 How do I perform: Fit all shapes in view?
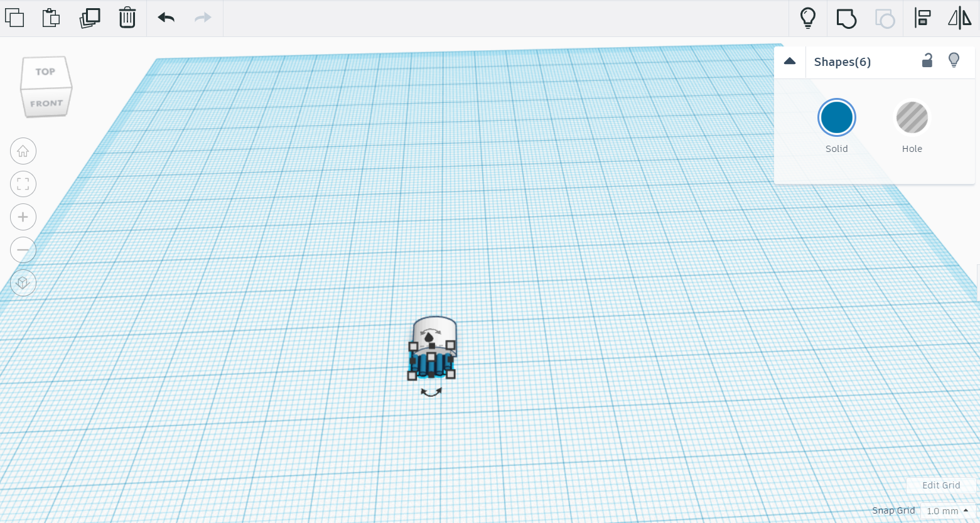pos(23,184)
